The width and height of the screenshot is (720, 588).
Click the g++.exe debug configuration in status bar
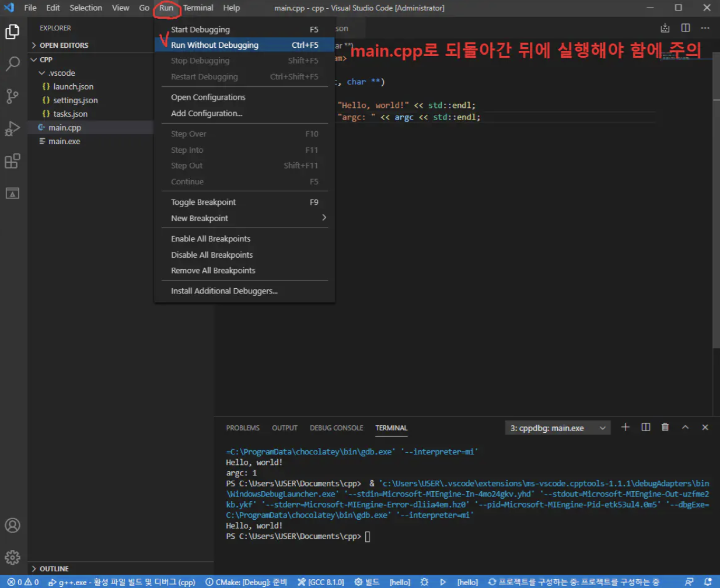[x=122, y=582]
